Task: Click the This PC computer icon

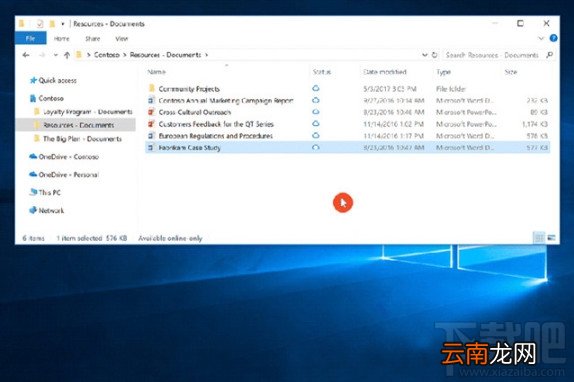Action: coord(33,192)
